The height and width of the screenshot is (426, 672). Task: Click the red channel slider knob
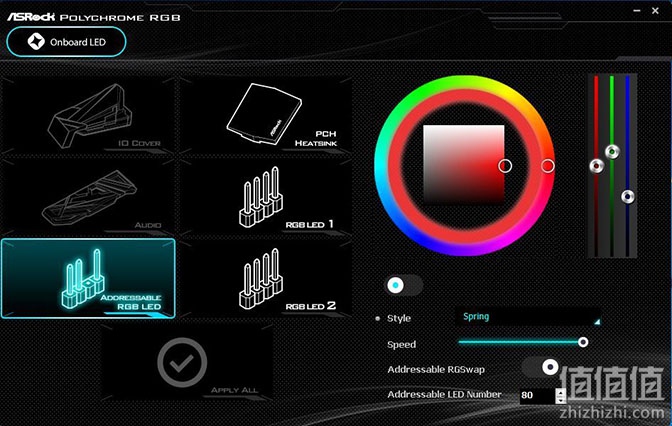[x=597, y=166]
